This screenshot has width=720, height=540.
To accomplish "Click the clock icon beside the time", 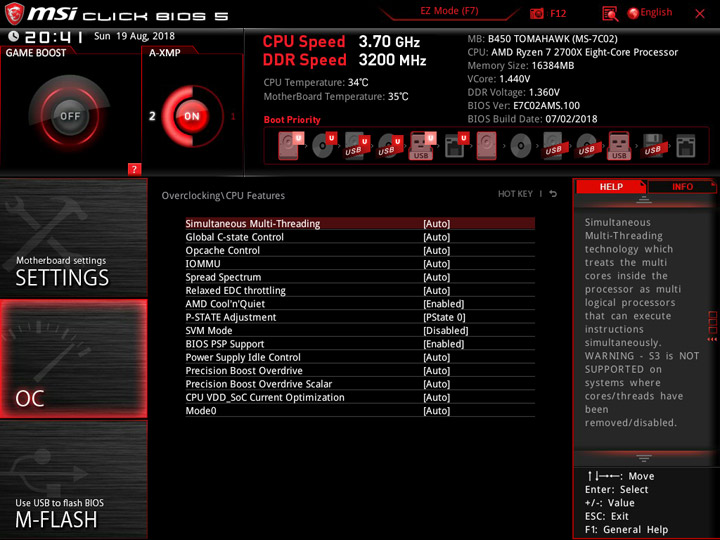I will point(14,36).
